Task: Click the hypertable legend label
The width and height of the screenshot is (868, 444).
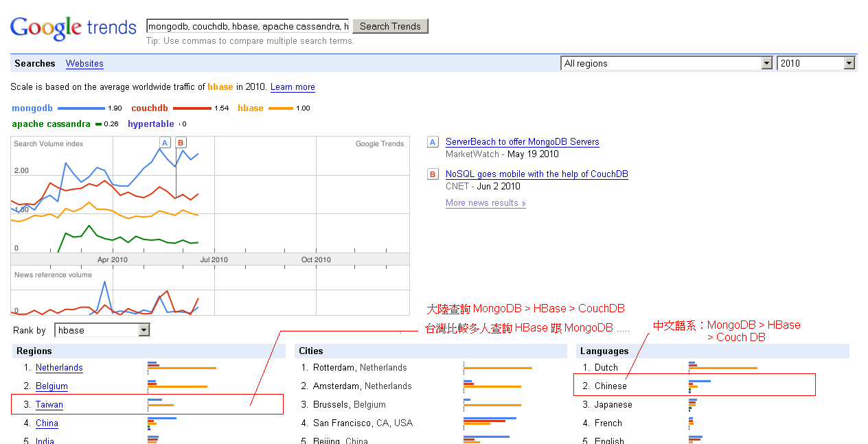Action: tap(151, 124)
